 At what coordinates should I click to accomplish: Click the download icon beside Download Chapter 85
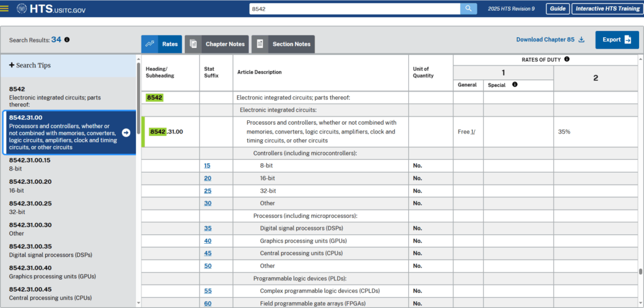click(x=582, y=40)
